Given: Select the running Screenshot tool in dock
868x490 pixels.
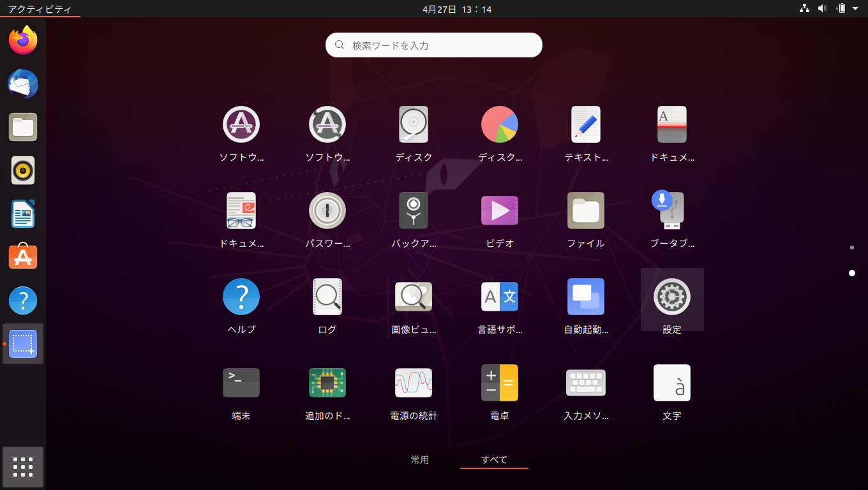Looking at the screenshot, I should pos(23,344).
